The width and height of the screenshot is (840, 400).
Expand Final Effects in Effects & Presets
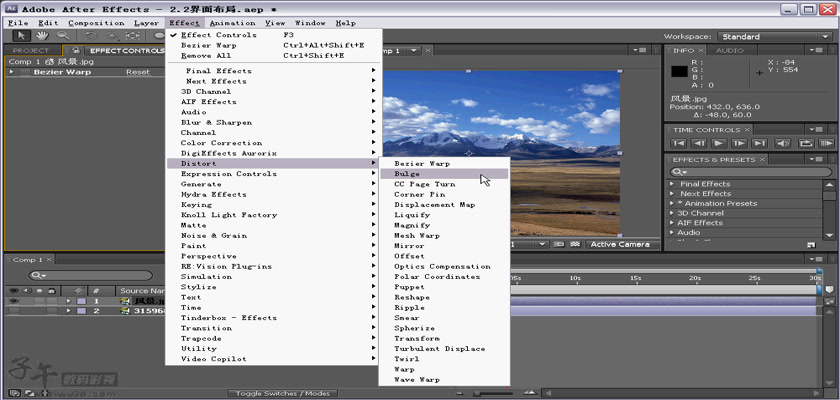672,184
